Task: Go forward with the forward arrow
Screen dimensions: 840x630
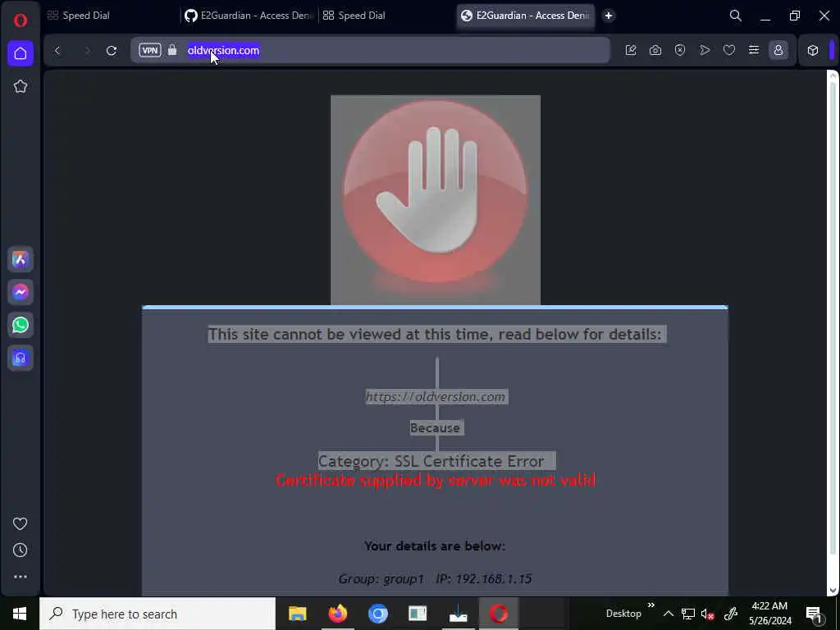Action: pyautogui.click(x=87, y=50)
